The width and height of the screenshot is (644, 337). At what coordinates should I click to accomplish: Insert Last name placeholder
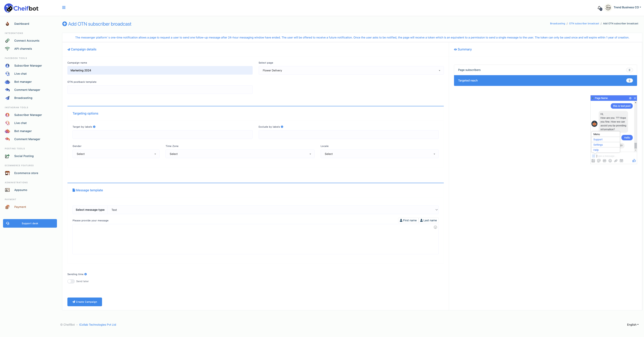point(428,220)
